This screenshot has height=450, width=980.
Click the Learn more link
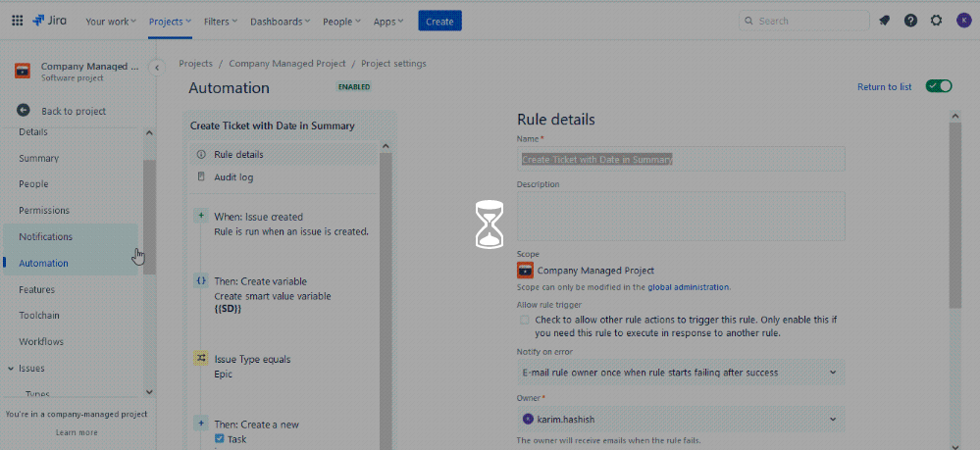(x=77, y=432)
